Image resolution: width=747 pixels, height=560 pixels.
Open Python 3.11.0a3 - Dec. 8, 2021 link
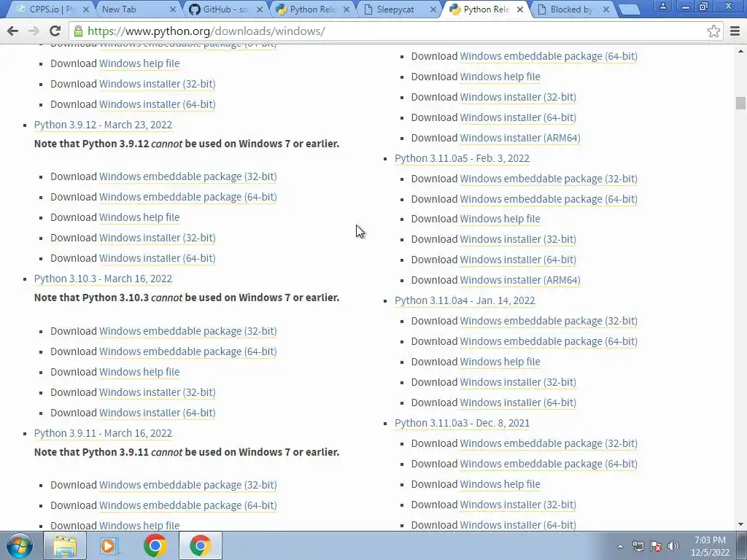tap(462, 423)
